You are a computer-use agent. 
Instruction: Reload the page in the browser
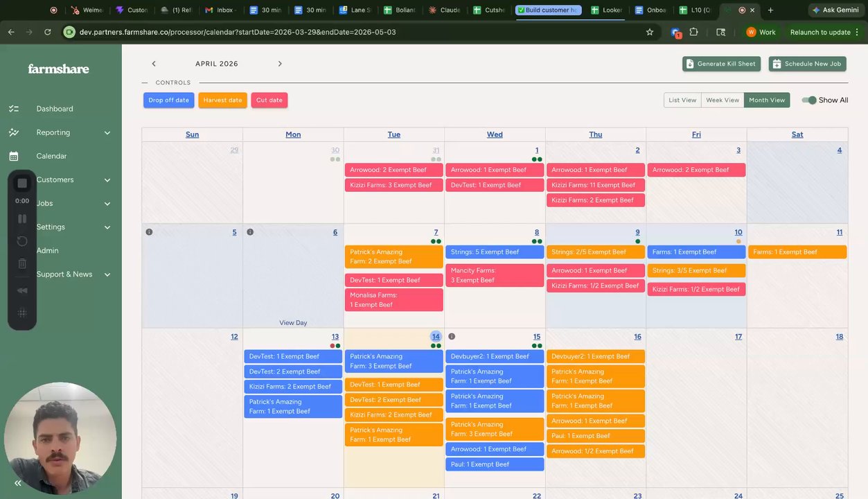click(47, 32)
